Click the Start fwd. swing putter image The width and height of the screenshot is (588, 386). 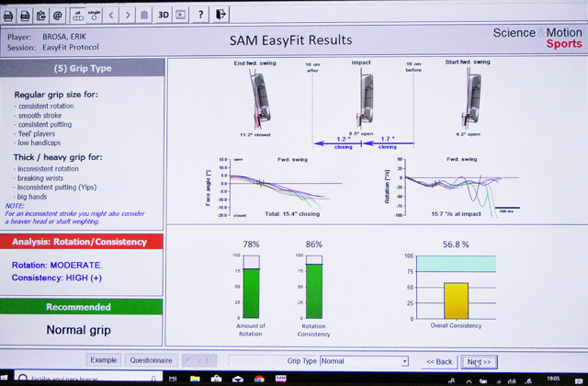click(471, 100)
